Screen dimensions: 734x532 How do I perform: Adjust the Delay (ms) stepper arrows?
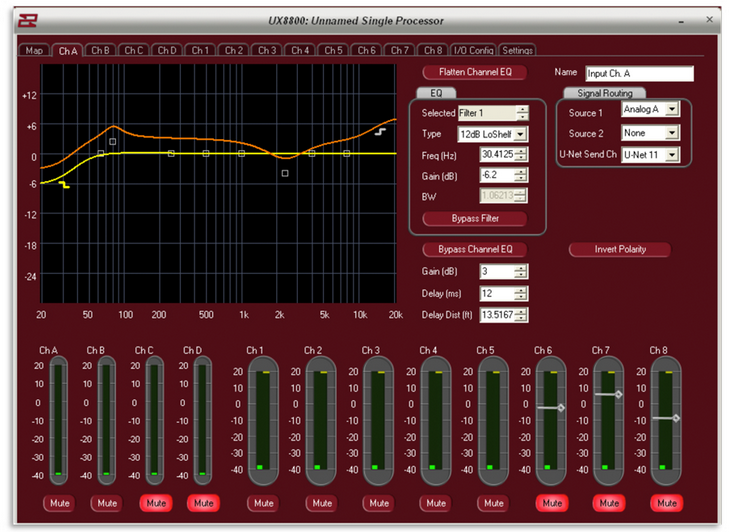tap(521, 294)
